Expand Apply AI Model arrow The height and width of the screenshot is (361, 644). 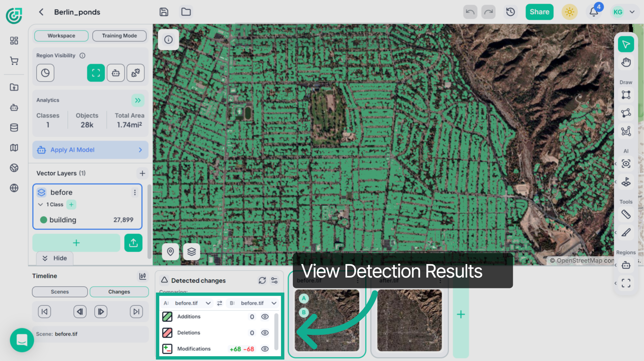click(x=141, y=150)
